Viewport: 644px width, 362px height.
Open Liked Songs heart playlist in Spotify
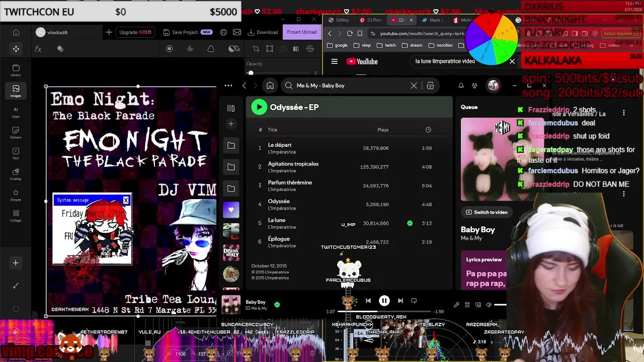point(231,210)
